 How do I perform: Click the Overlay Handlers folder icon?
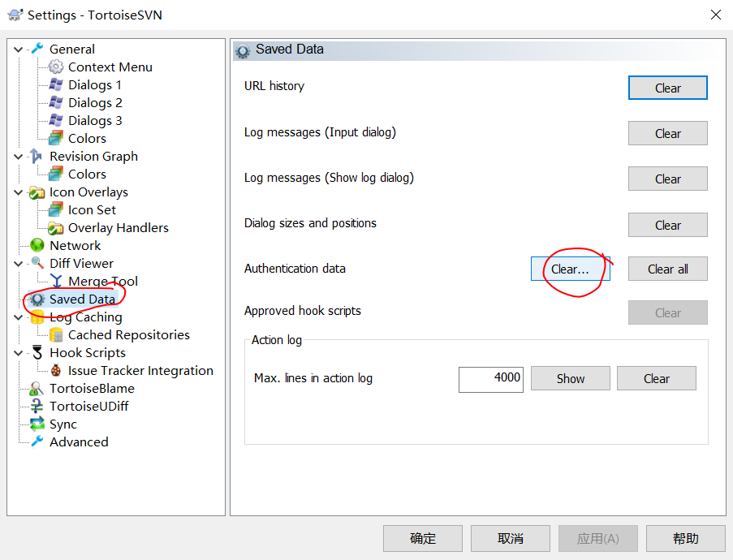coord(56,227)
